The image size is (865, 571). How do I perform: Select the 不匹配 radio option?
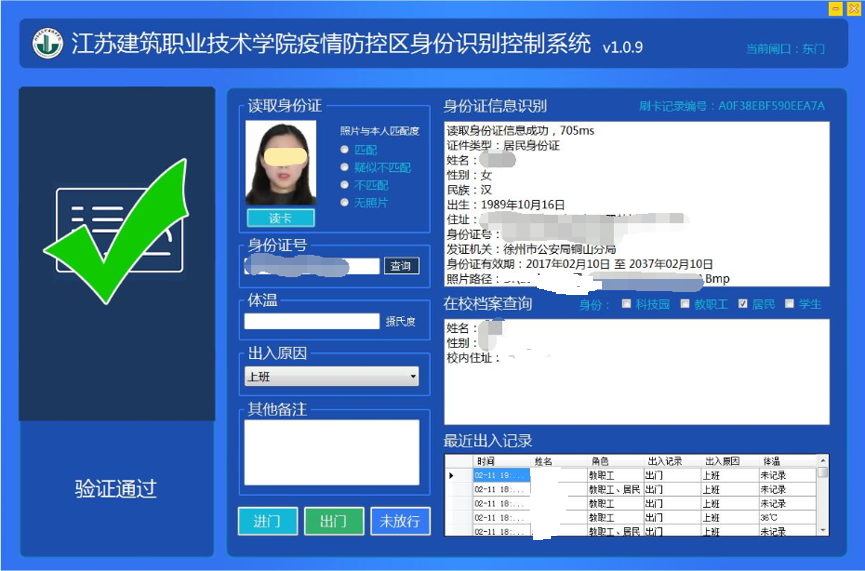(345, 185)
